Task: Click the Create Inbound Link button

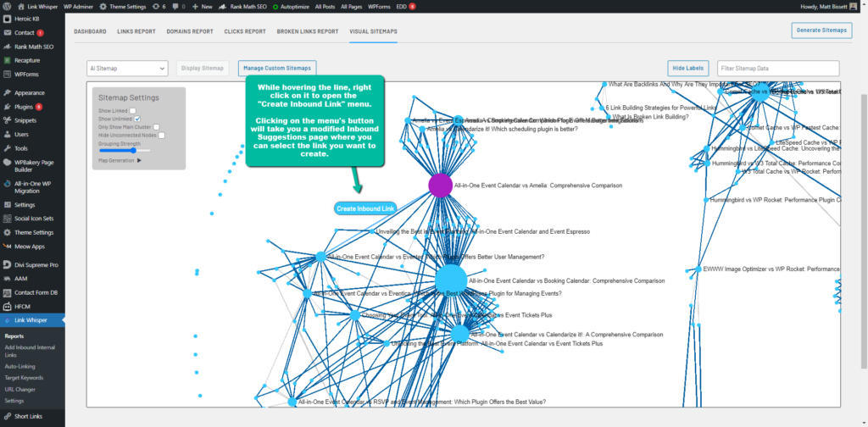Action: pos(365,208)
